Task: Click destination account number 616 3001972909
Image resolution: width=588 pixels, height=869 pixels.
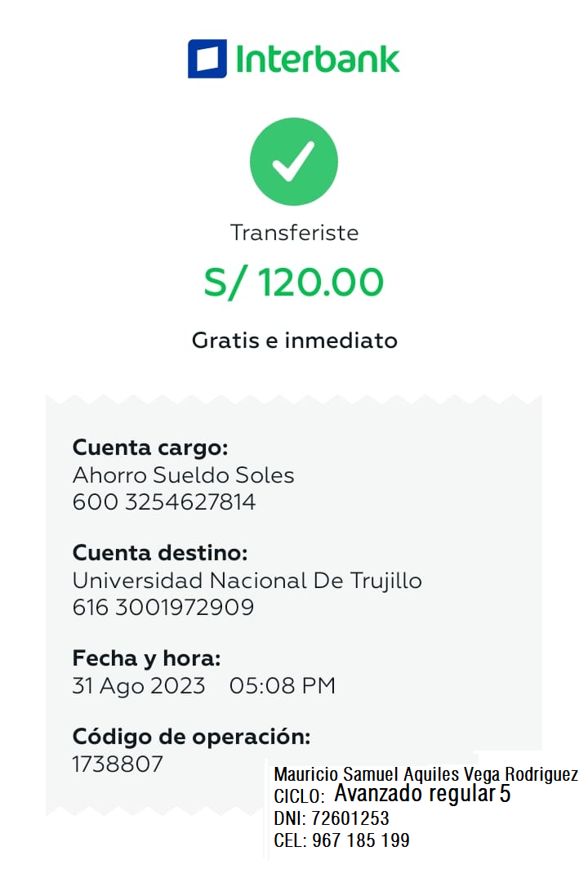Action: point(163,608)
